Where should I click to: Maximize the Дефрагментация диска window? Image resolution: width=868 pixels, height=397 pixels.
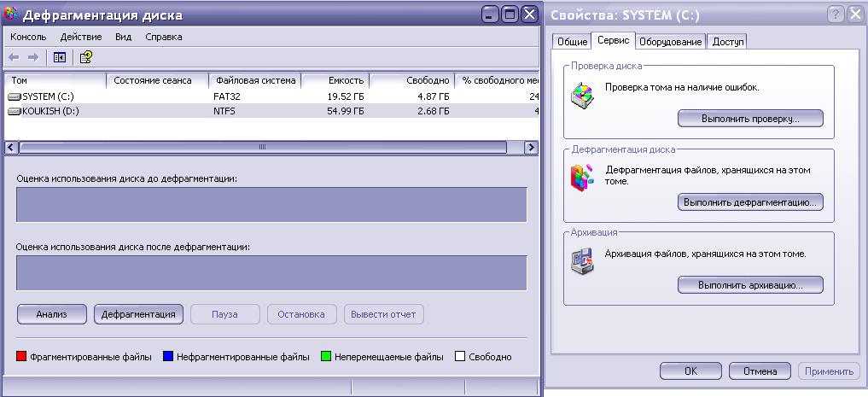[510, 15]
